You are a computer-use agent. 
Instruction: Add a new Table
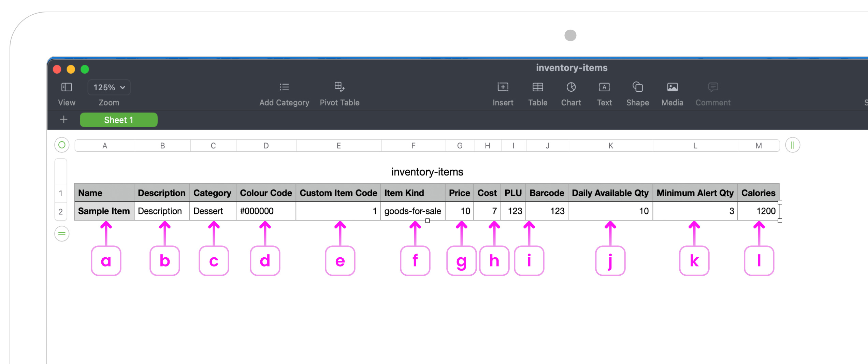[537, 87]
